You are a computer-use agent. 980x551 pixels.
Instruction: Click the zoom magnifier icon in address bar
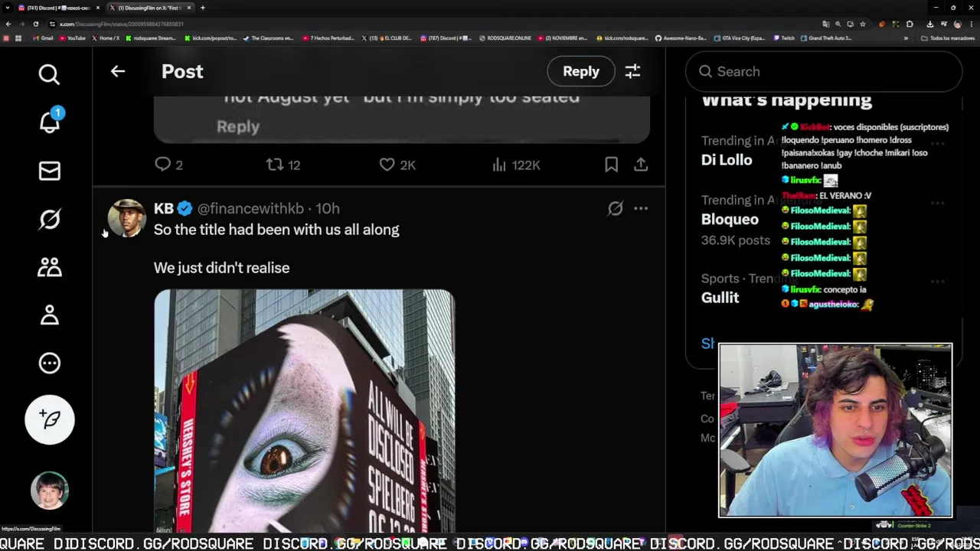pos(838,24)
